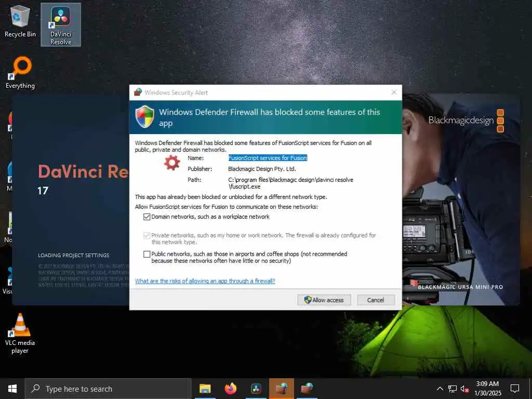Image resolution: width=532 pixels, height=399 pixels.
Task: Open the firewall risks help link
Action: pyautogui.click(x=205, y=281)
